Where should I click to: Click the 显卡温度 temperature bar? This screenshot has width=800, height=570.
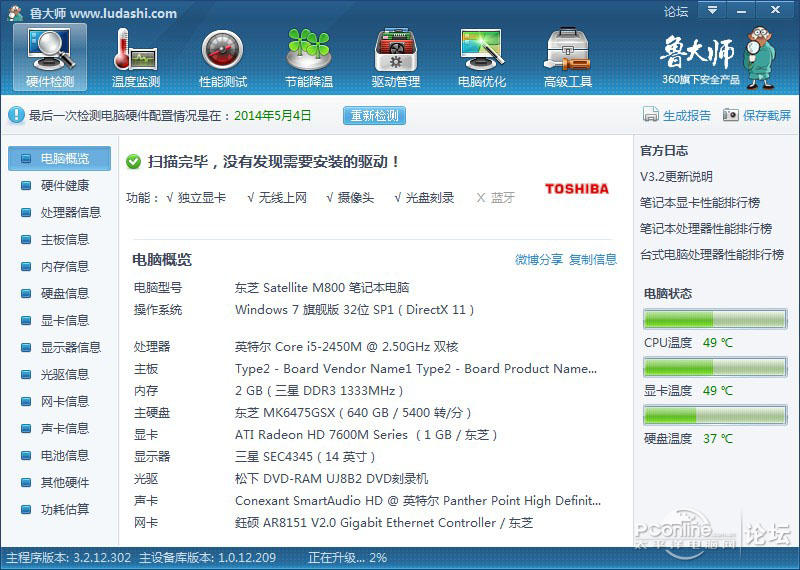[715, 367]
